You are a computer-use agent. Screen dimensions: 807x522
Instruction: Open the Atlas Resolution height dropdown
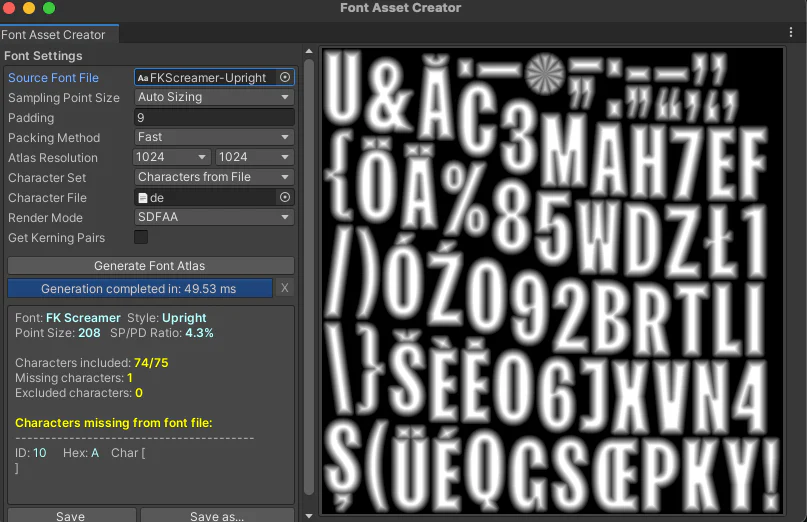click(255, 157)
